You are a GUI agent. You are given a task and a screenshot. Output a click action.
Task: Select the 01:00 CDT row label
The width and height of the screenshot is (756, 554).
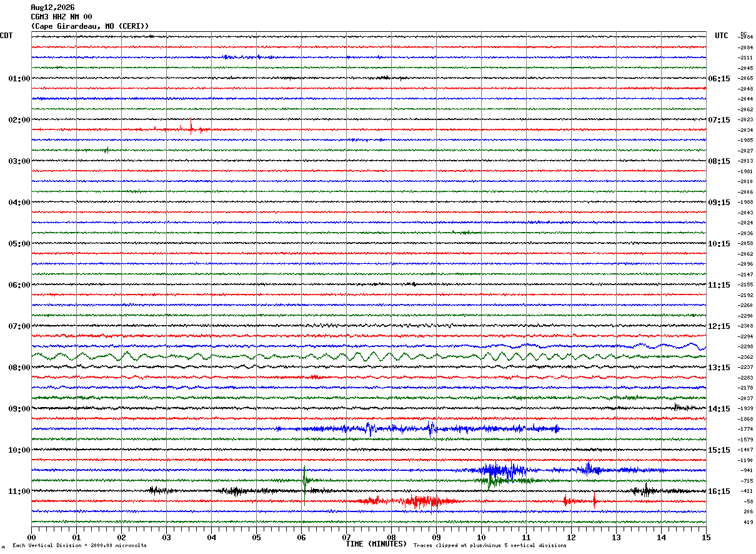[19, 79]
